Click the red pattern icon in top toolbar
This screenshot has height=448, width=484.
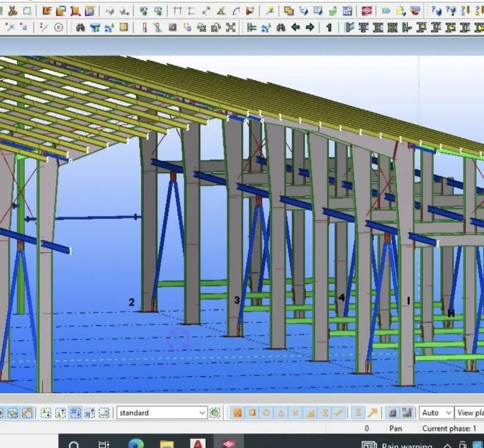(x=367, y=11)
